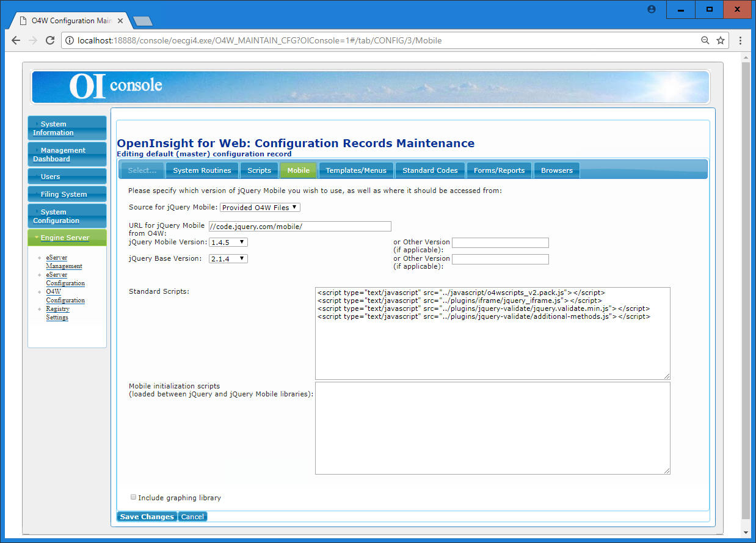Click the Select... tab

(142, 170)
